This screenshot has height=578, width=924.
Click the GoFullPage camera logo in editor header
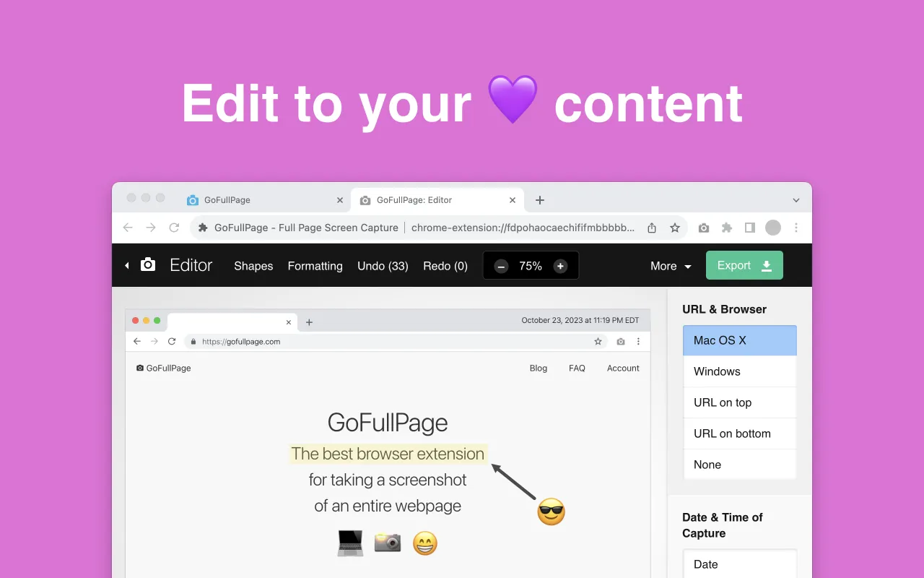[147, 264]
